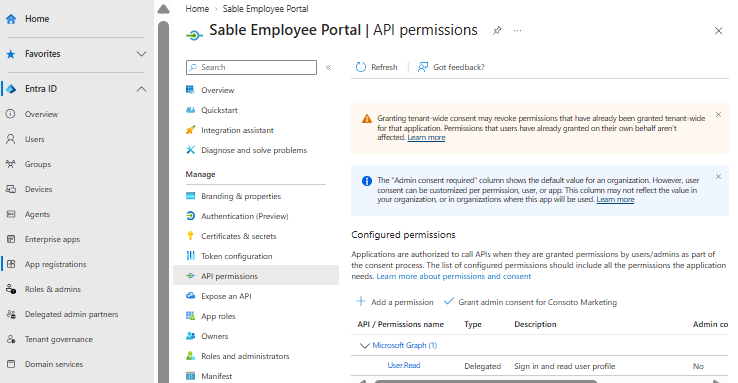Click the resource menu Search field

[x=251, y=67]
